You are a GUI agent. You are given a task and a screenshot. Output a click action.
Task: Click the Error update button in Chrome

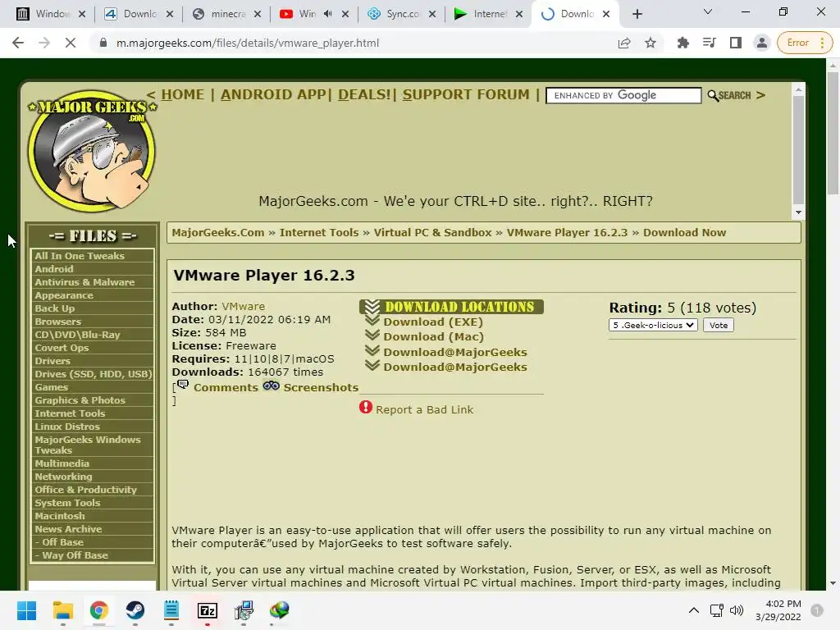pos(805,43)
